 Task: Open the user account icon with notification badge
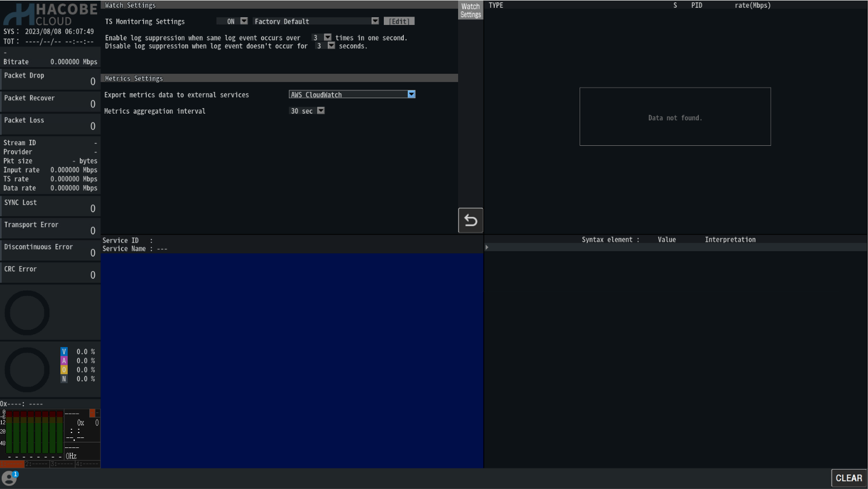pos(9,478)
